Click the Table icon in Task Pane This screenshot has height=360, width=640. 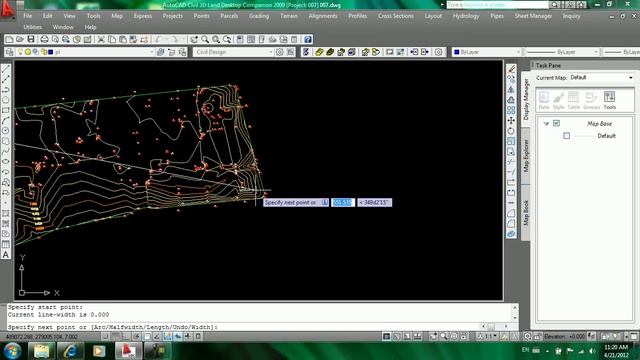[573, 100]
